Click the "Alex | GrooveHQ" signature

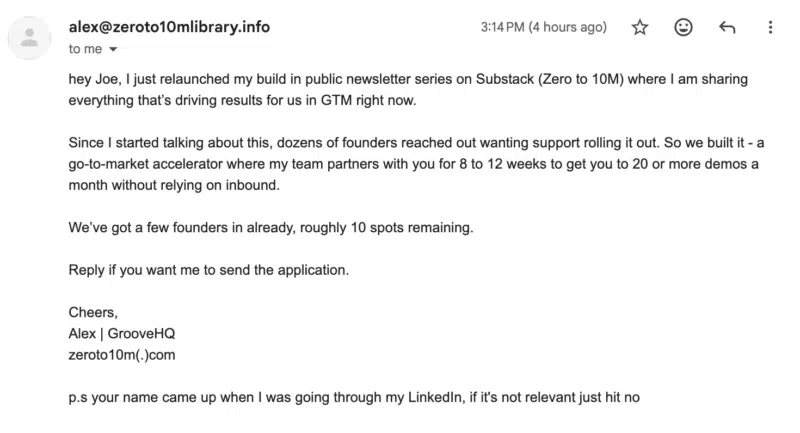tap(122, 333)
